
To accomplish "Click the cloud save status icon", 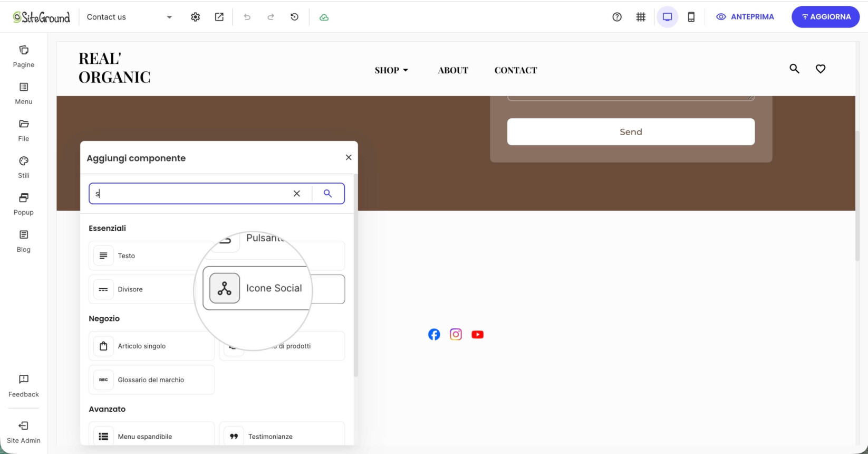I will [x=324, y=17].
